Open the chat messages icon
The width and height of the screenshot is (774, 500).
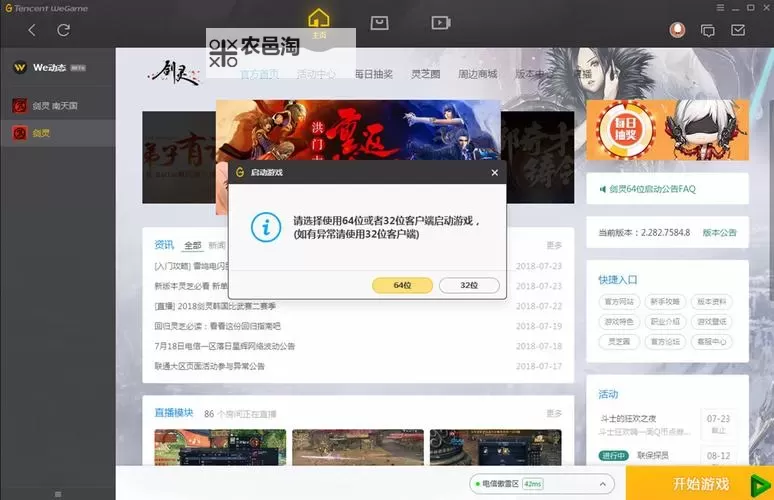coord(707,31)
